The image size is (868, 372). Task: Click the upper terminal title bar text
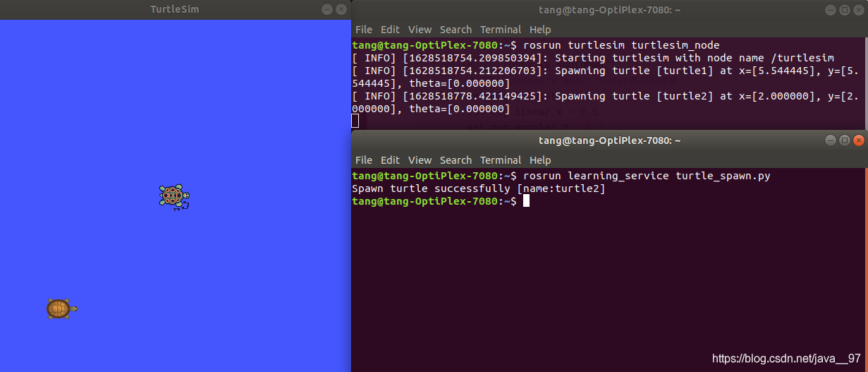coord(610,10)
